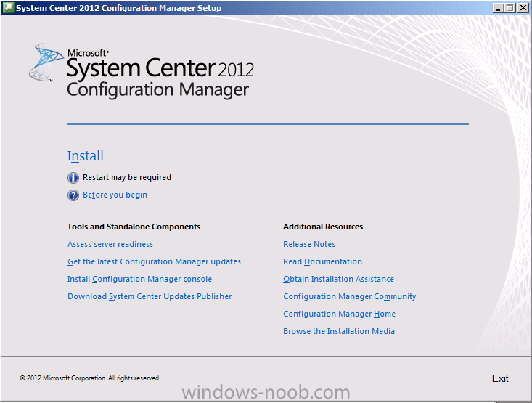Launch Assess server readiness
This screenshot has height=403, width=532.
pyautogui.click(x=110, y=244)
